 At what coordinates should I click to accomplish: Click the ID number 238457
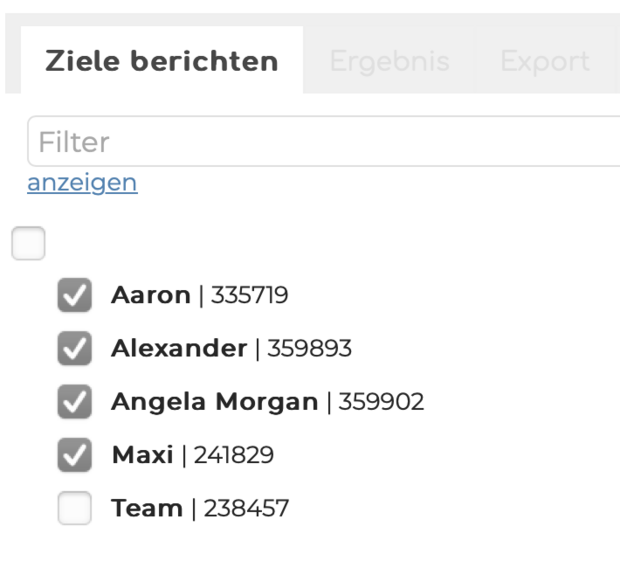tap(246, 509)
